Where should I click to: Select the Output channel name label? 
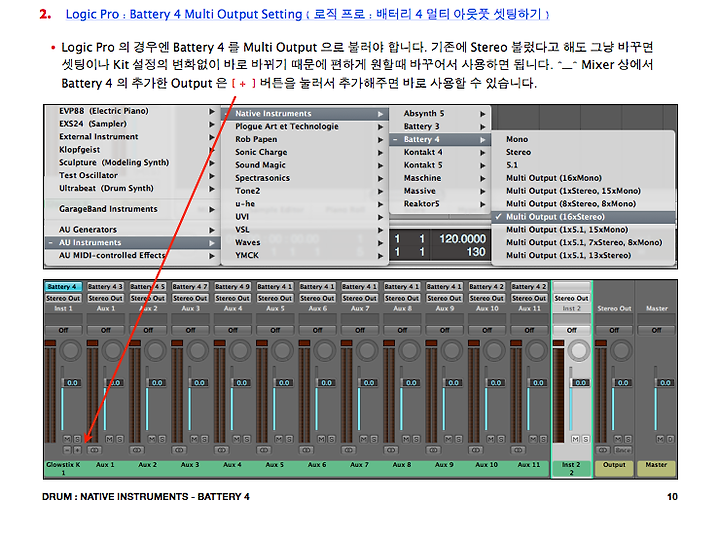click(614, 469)
